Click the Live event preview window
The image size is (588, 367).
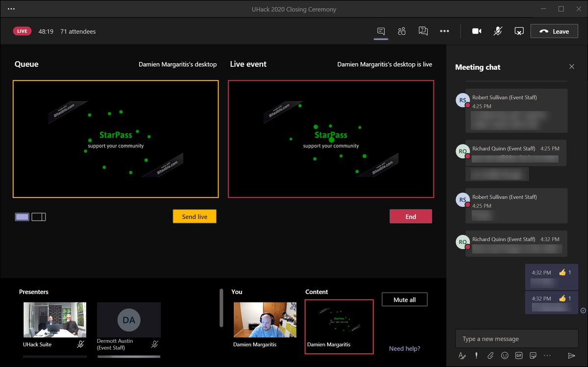coord(331,139)
